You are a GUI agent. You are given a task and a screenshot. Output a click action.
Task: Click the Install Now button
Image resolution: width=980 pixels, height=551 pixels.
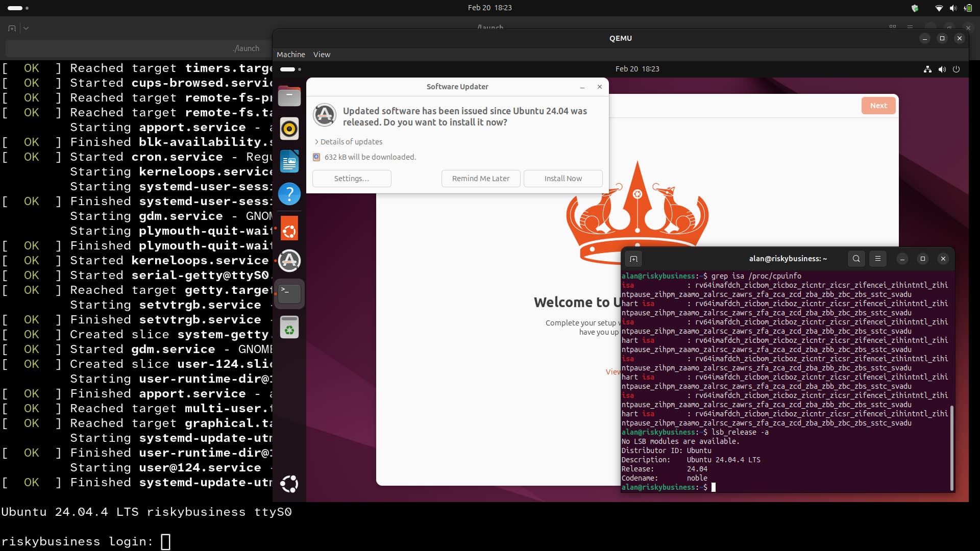562,179
